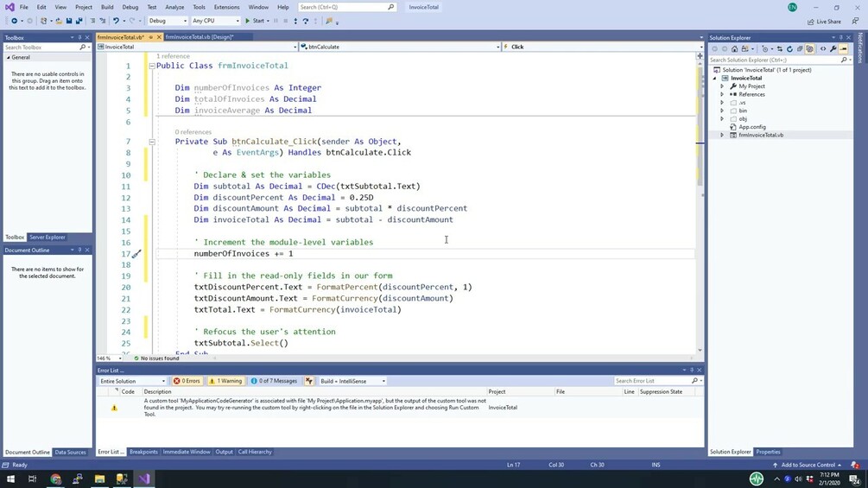
Task: Select App.config in Solution Explorer
Action: [x=751, y=127]
